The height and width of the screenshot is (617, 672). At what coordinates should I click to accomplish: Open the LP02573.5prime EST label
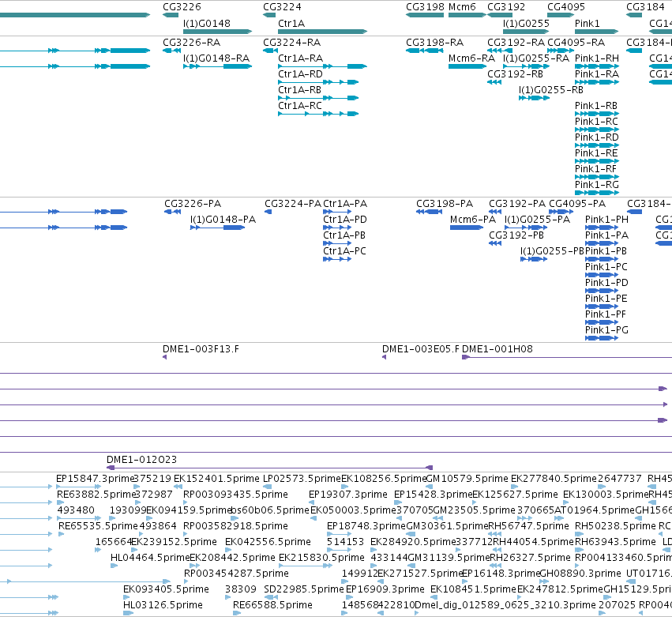302,479
